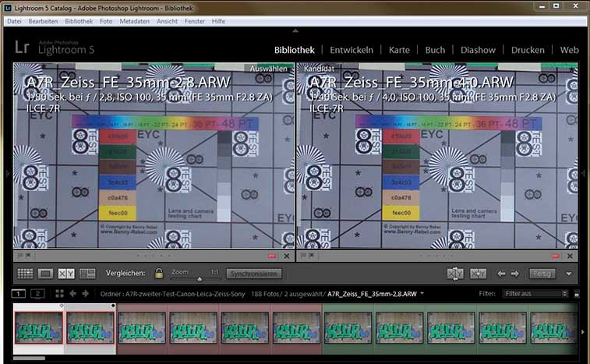Select previous photo with left arrow
590x364 pixels.
[x=502, y=274]
